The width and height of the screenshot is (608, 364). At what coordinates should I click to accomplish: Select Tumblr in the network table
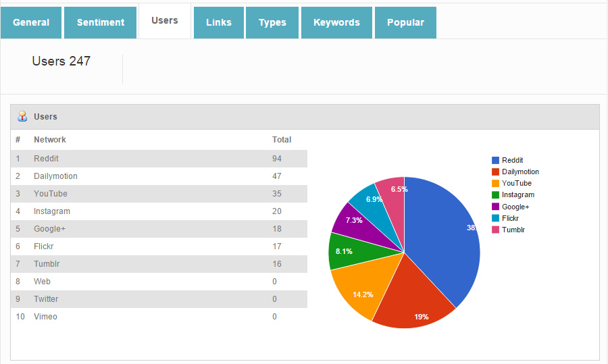click(x=47, y=264)
